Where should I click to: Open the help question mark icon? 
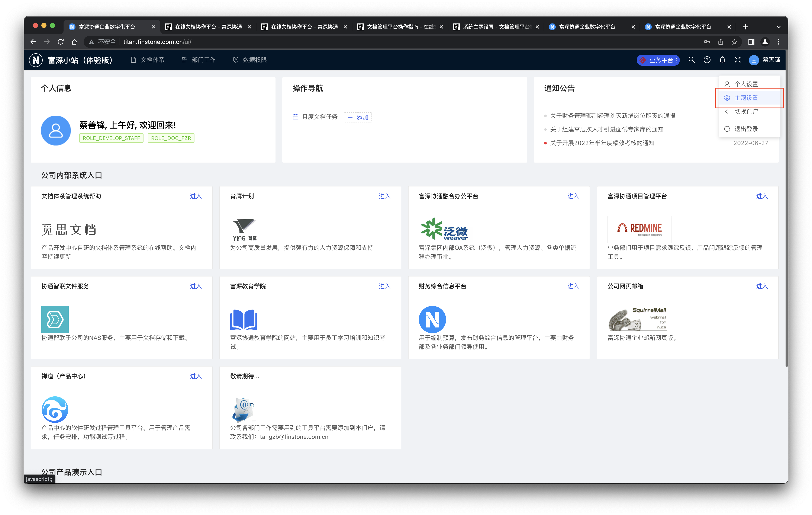coord(707,60)
